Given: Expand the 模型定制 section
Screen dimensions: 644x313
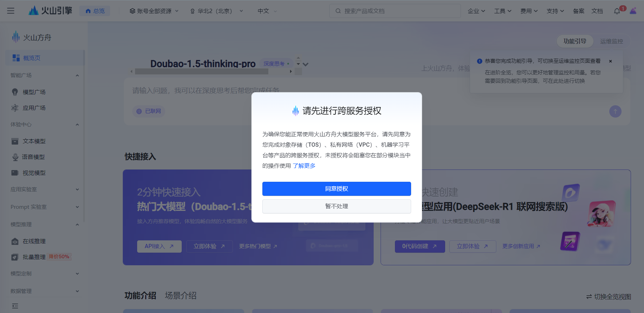Looking at the screenshot, I should (77, 274).
